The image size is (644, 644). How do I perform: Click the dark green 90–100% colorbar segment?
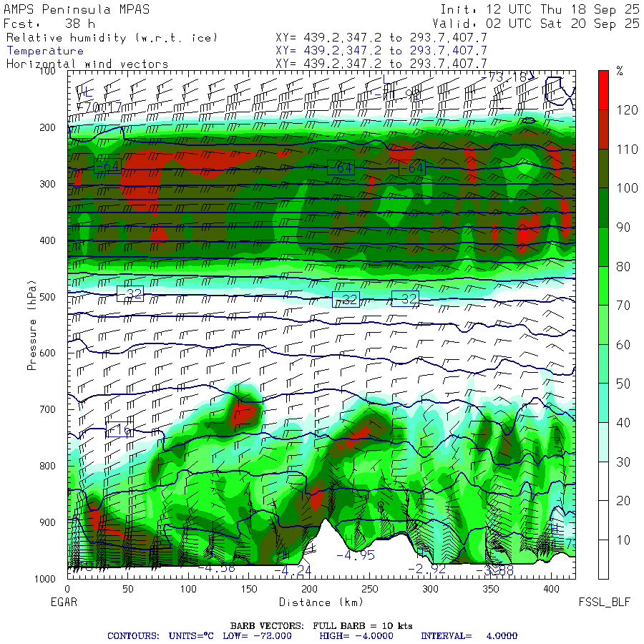click(x=603, y=208)
